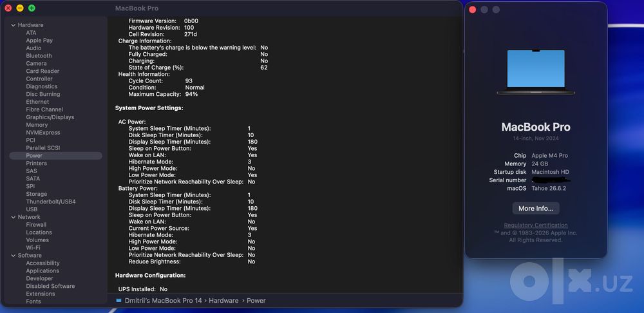Click the UPS Installed row

tap(143, 289)
